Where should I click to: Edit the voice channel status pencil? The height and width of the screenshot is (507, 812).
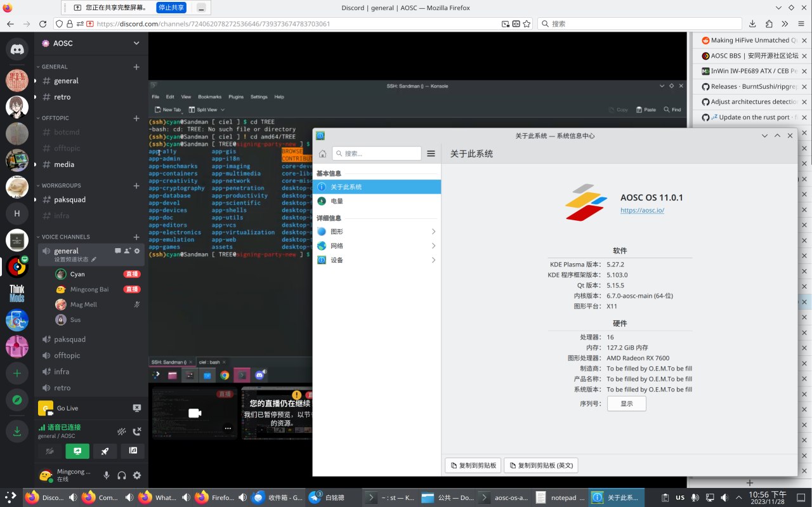[x=94, y=260]
